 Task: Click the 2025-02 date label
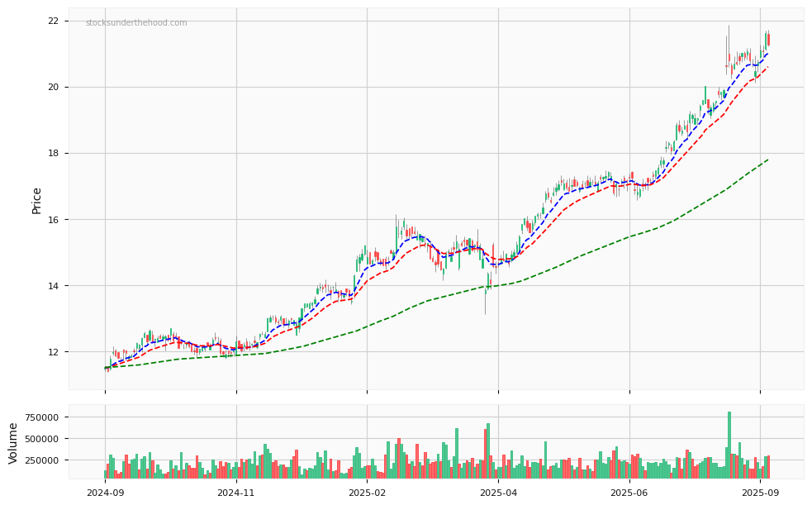(367, 494)
